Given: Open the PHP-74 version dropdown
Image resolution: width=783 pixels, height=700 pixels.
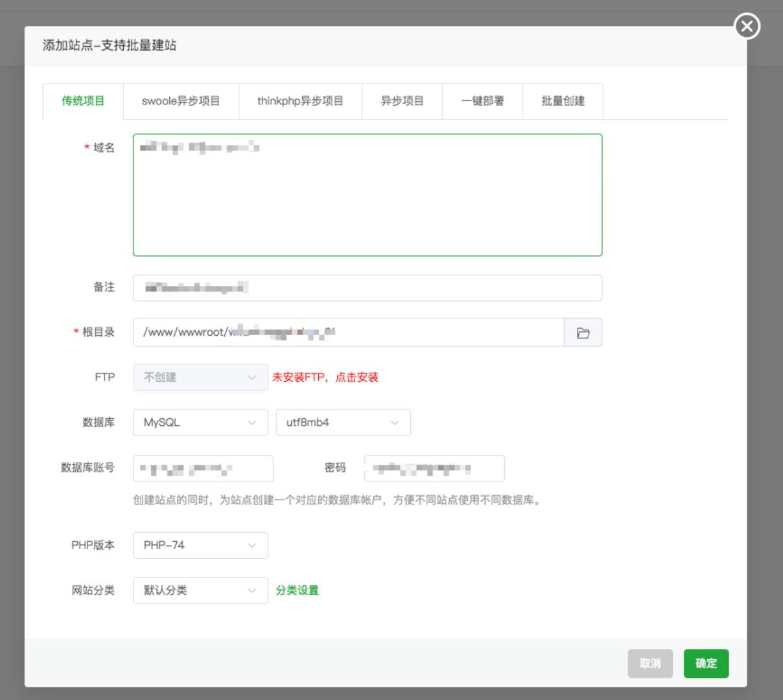Looking at the screenshot, I should (200, 545).
